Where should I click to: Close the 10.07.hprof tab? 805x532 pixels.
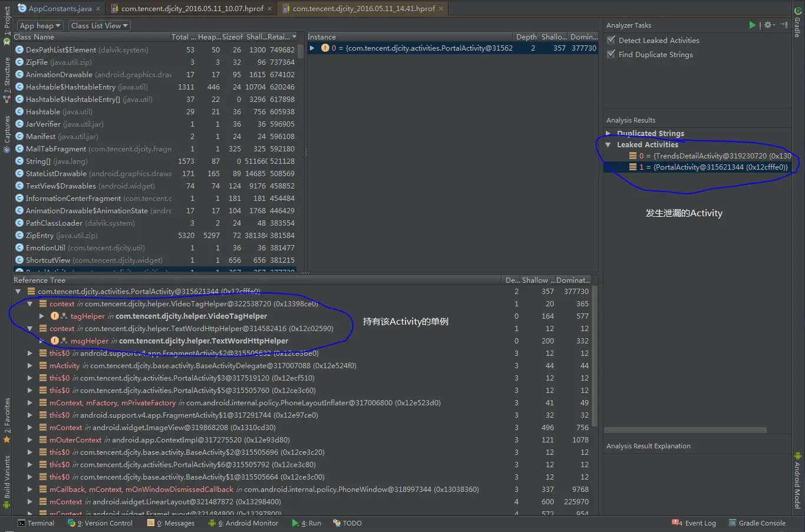[x=269, y=9]
